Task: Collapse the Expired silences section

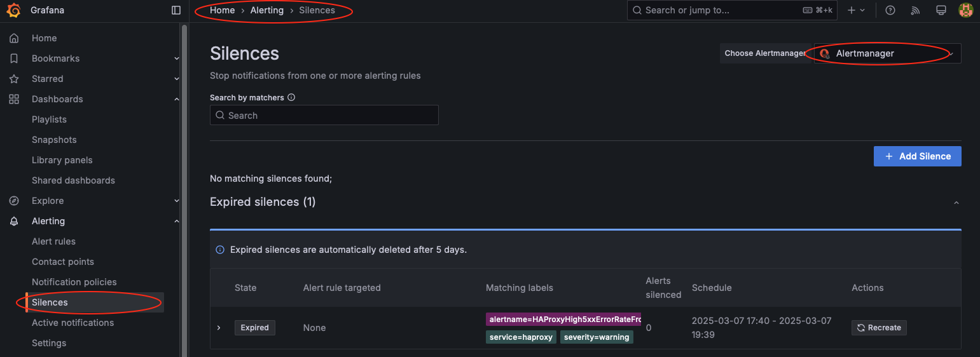Action: 956,203
